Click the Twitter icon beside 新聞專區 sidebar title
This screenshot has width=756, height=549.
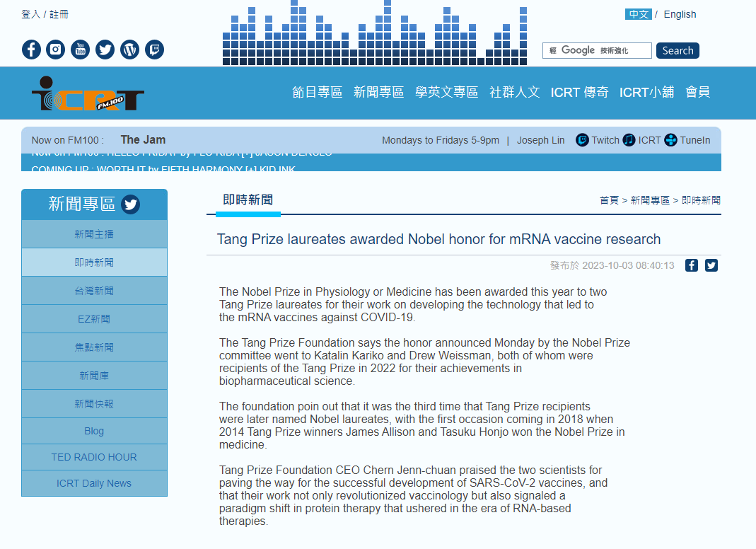(131, 204)
